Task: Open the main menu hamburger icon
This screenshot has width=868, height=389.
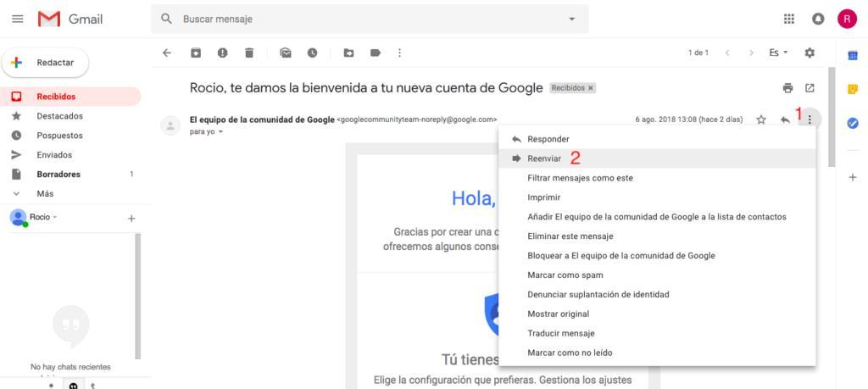Action: (18, 19)
